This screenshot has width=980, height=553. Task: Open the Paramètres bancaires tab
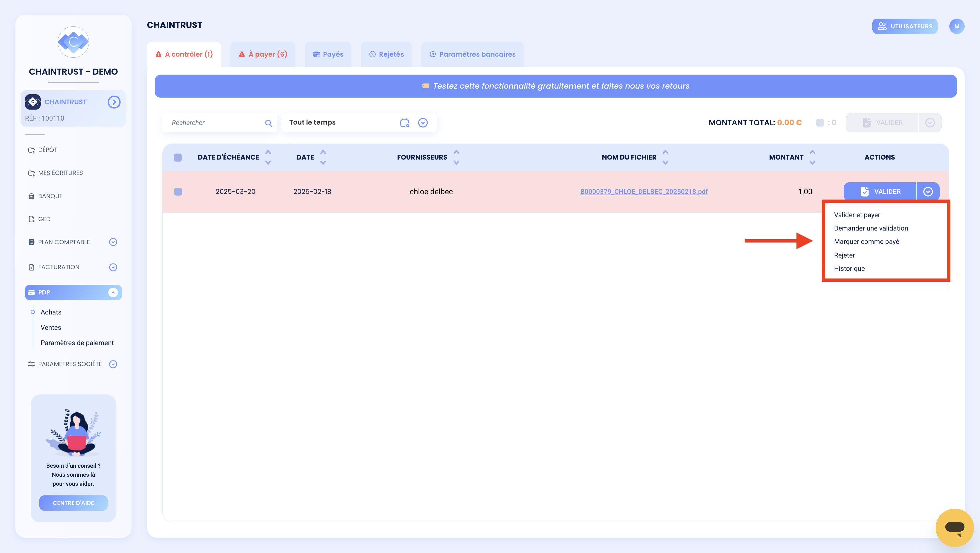(473, 54)
